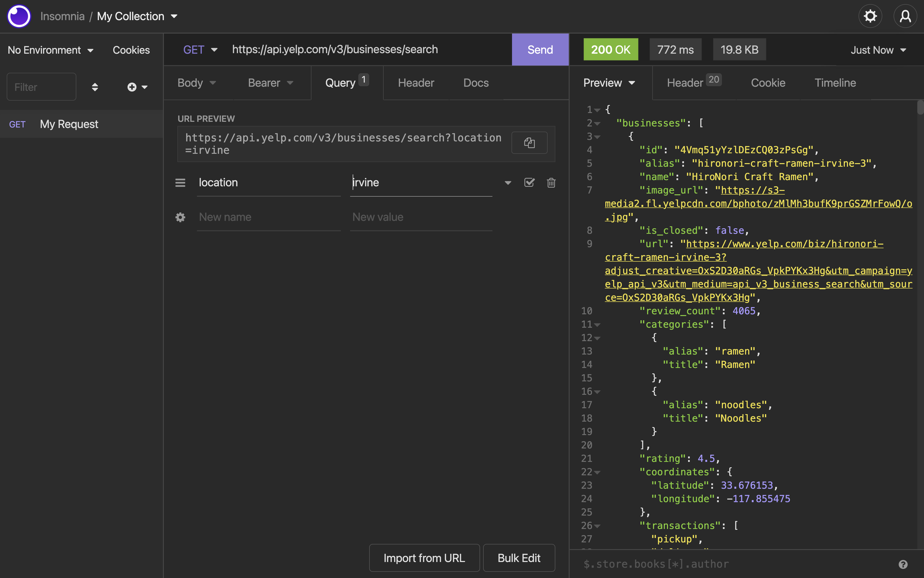Click the request URL field
This screenshot has width=924, height=578.
pos(368,50)
